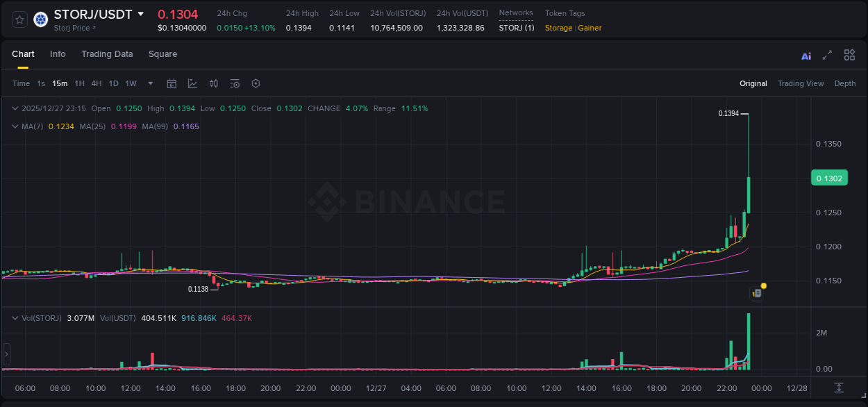Open the indicator display settings icon

click(235, 83)
